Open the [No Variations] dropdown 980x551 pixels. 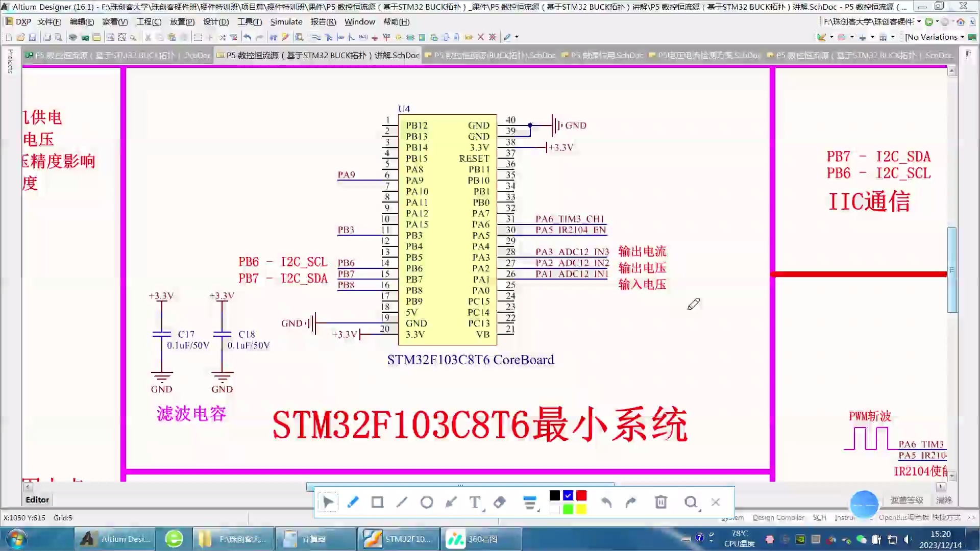(935, 37)
